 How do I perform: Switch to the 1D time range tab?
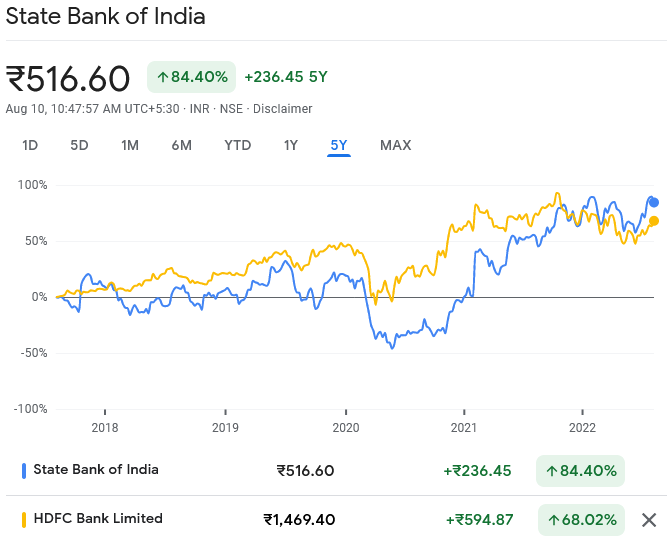coord(30,145)
